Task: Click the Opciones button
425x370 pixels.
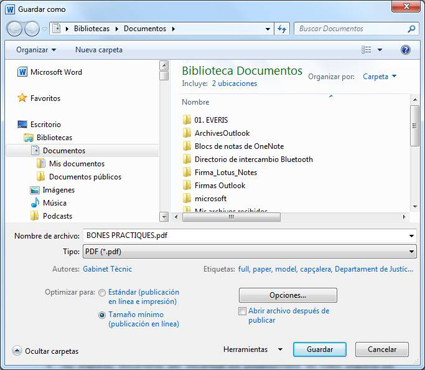Action: [x=288, y=295]
